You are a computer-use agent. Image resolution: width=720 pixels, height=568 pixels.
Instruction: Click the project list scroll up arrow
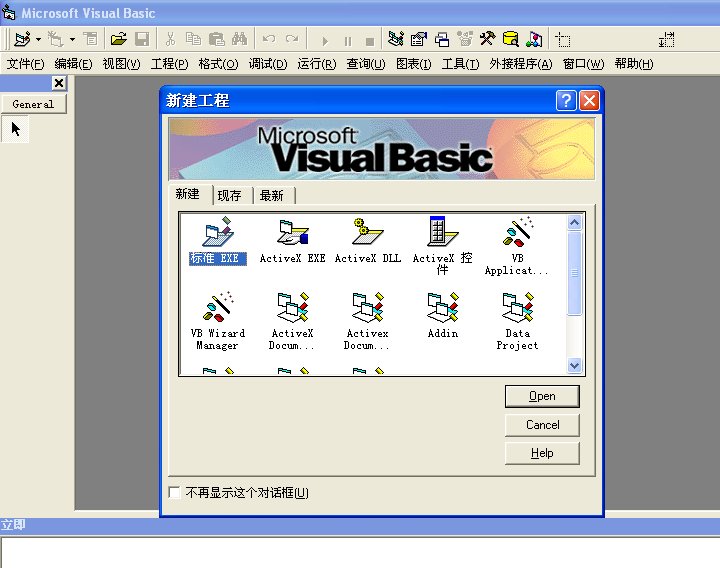[574, 223]
